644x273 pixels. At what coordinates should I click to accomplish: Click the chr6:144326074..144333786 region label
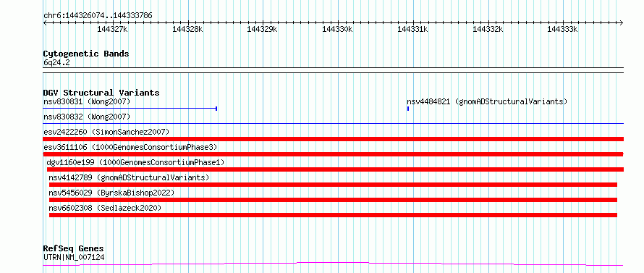pyautogui.click(x=98, y=16)
